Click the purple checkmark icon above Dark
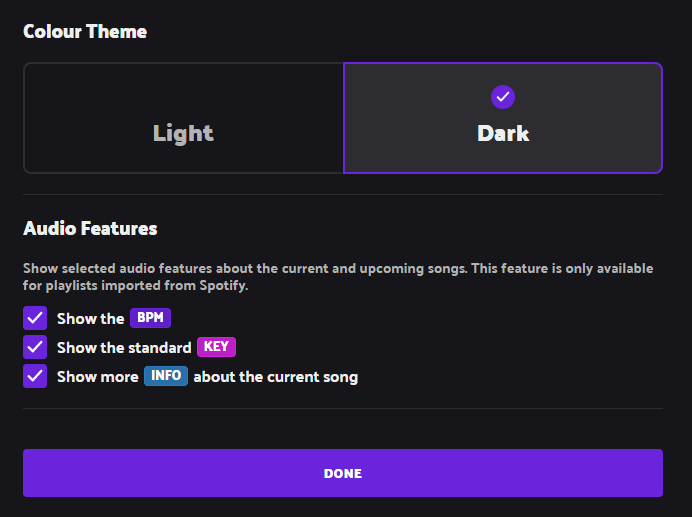 coord(503,97)
